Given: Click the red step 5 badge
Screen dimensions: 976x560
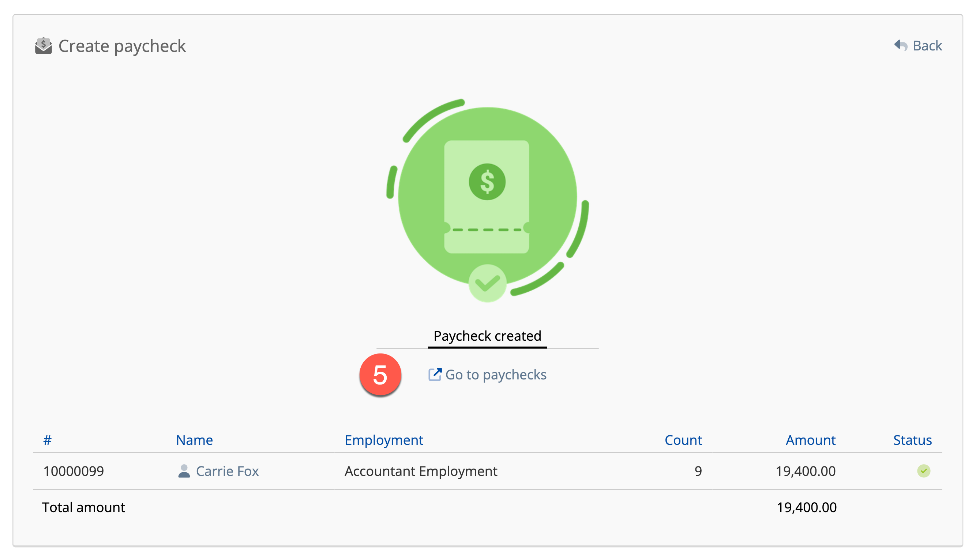Looking at the screenshot, I should point(380,375).
